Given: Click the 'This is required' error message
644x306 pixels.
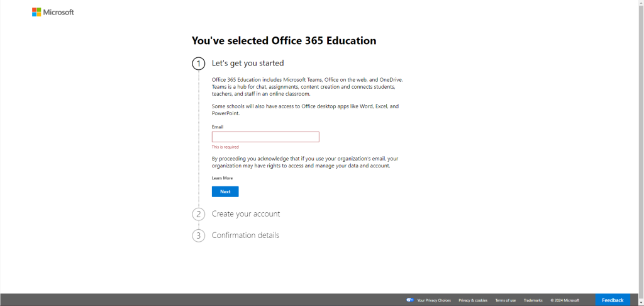Looking at the screenshot, I should 225,147.
